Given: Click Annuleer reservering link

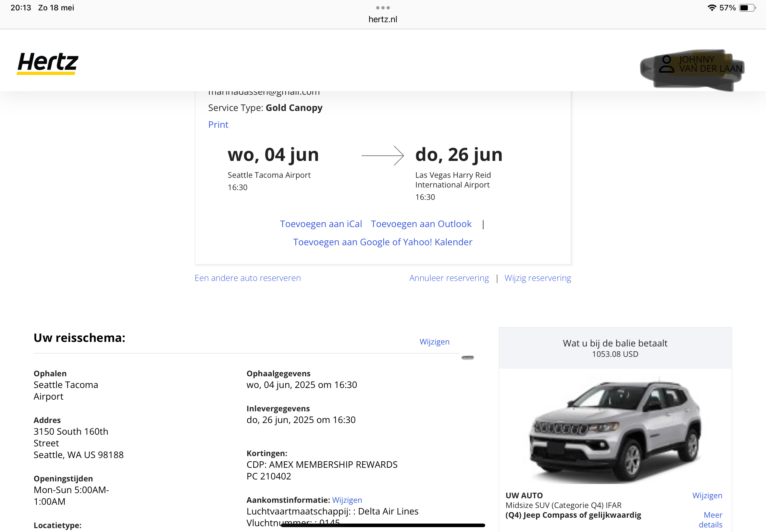Looking at the screenshot, I should point(449,278).
